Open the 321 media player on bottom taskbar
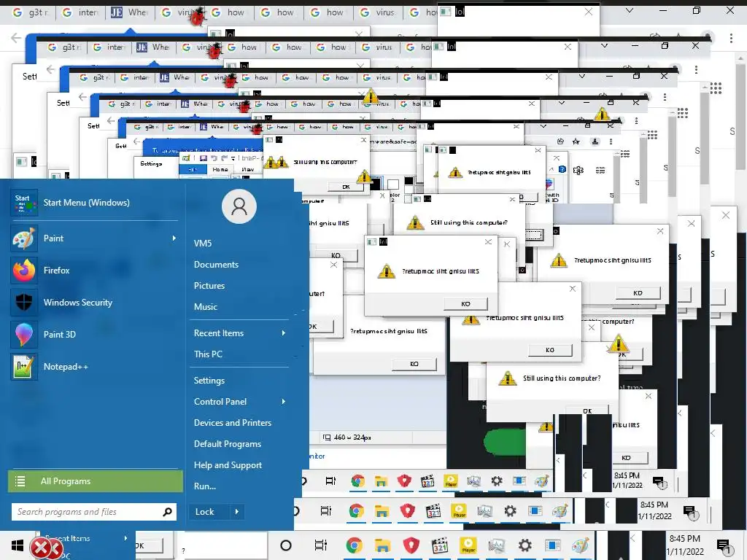Screen dimensions: 747x560 (x=440, y=545)
